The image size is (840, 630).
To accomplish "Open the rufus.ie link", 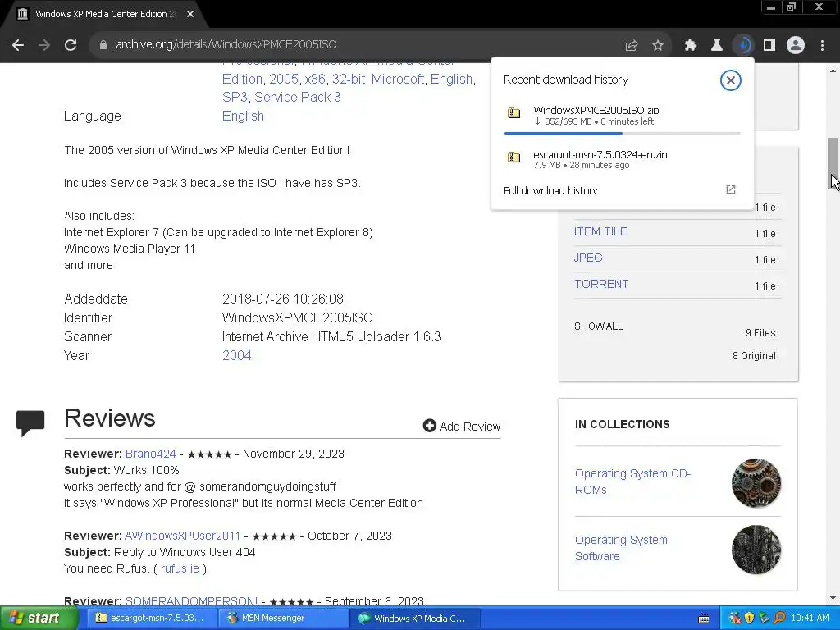I will [180, 568].
